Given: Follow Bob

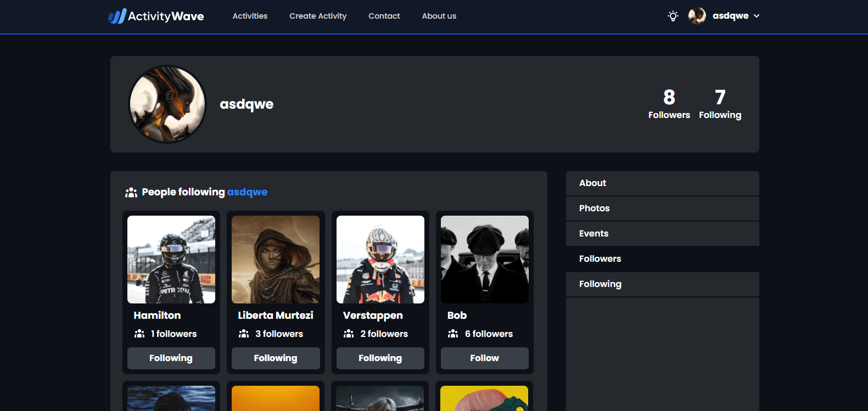Looking at the screenshot, I should (485, 358).
